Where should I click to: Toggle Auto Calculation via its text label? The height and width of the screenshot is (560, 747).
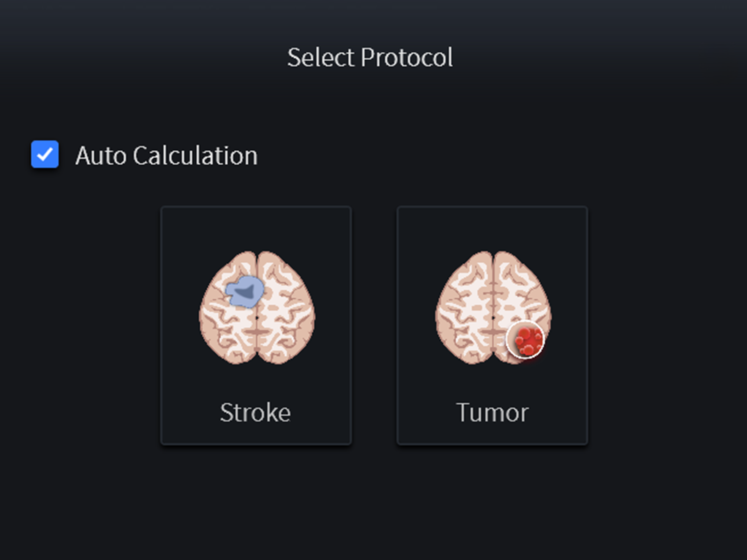(166, 155)
